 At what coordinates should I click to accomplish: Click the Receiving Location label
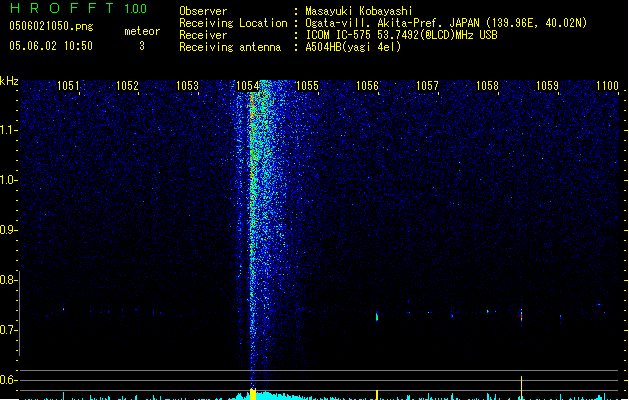click(233, 23)
